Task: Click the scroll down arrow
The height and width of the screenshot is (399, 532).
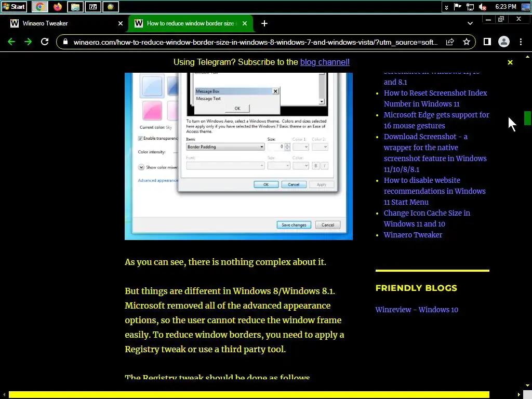Action: 527,385
